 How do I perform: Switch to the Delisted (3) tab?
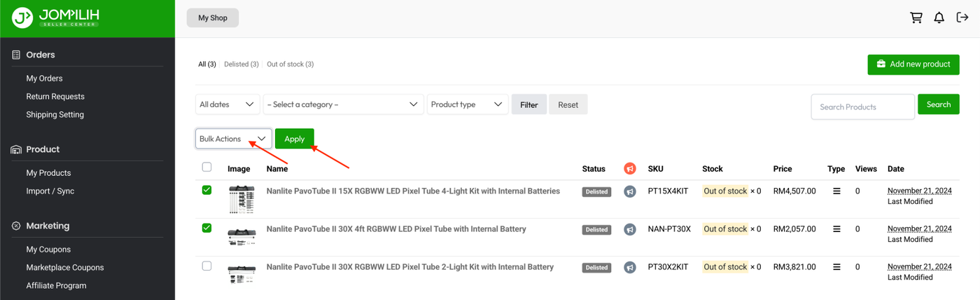click(x=241, y=64)
